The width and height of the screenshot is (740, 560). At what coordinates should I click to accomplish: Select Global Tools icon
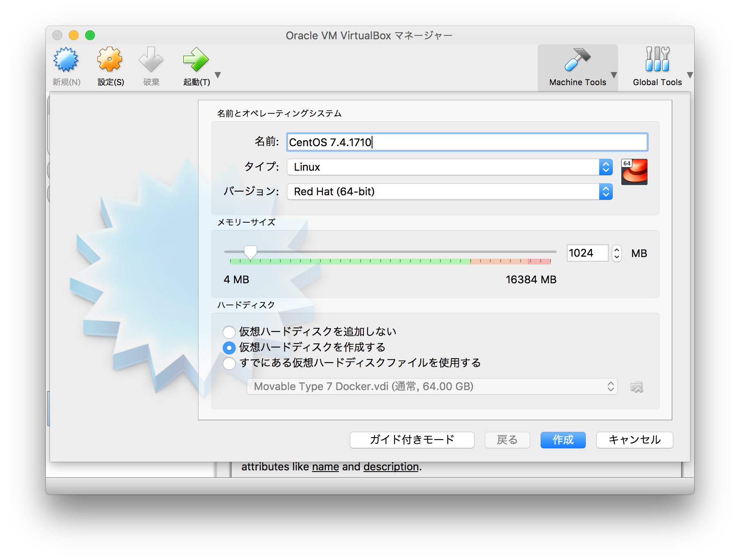point(657,60)
